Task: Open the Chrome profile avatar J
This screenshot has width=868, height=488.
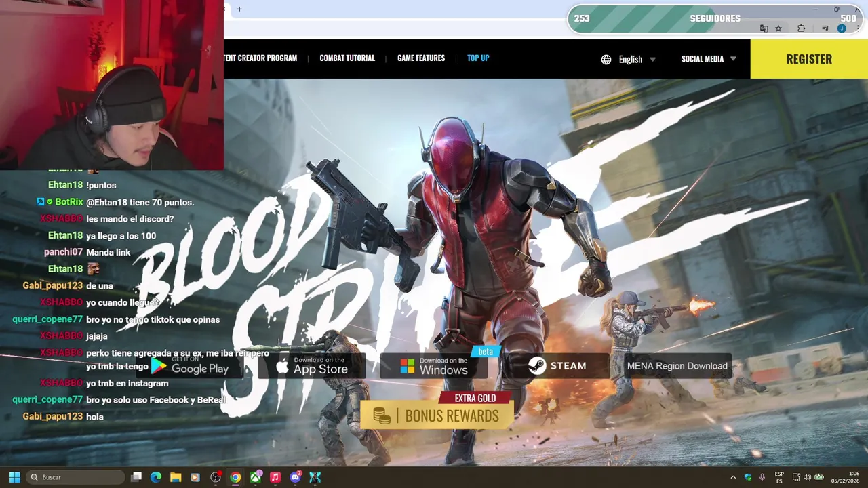Action: [842, 28]
